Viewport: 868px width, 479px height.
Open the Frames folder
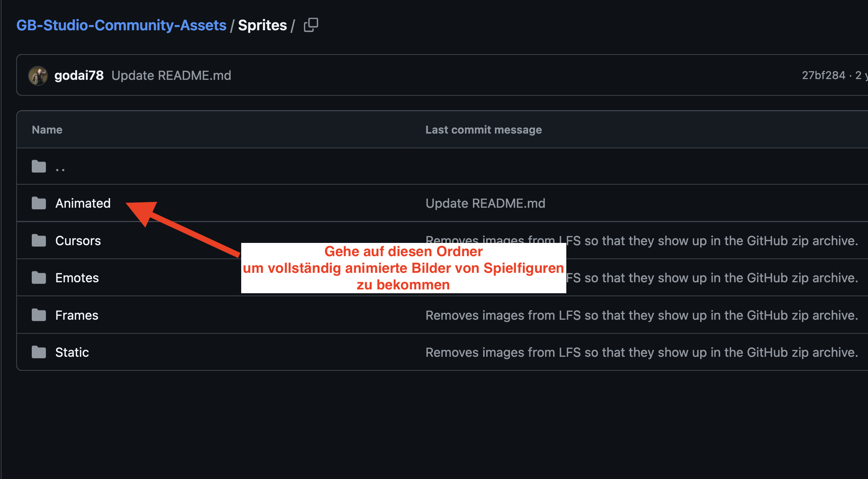[77, 315]
